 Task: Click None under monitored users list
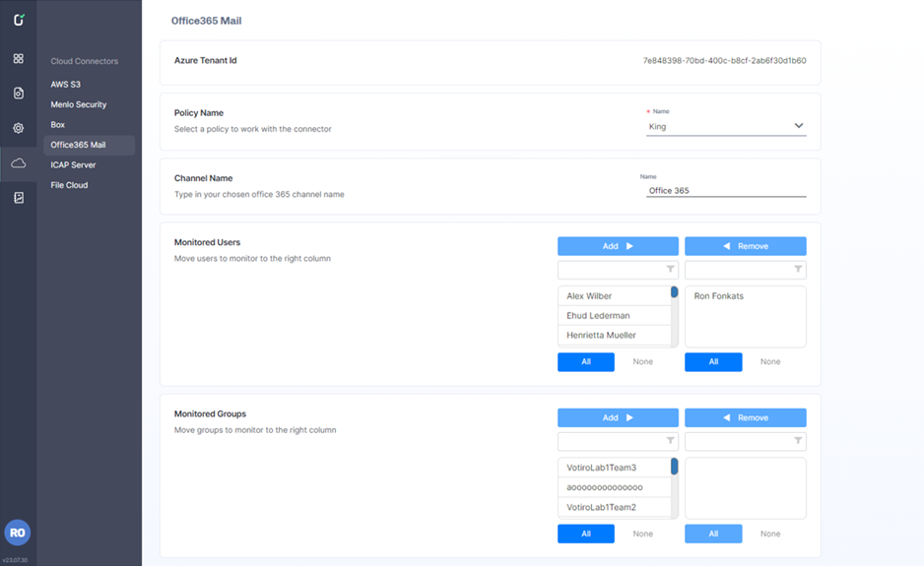(770, 361)
